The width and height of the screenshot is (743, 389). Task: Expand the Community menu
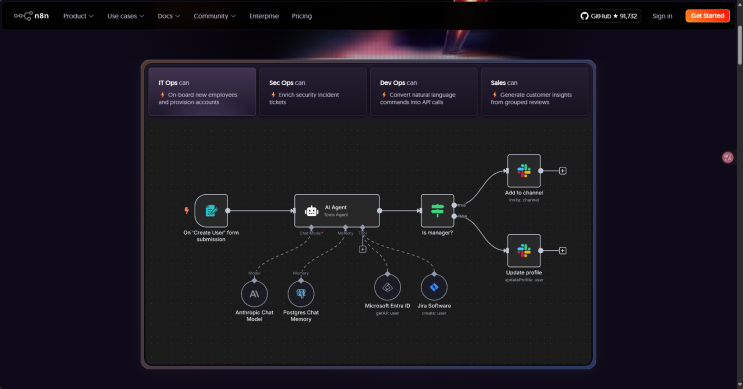click(x=214, y=16)
